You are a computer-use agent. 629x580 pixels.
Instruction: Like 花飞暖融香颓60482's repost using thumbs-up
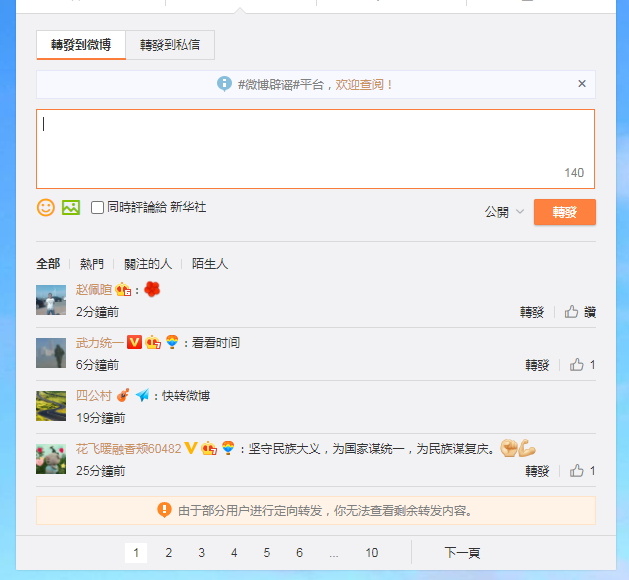coord(576,470)
